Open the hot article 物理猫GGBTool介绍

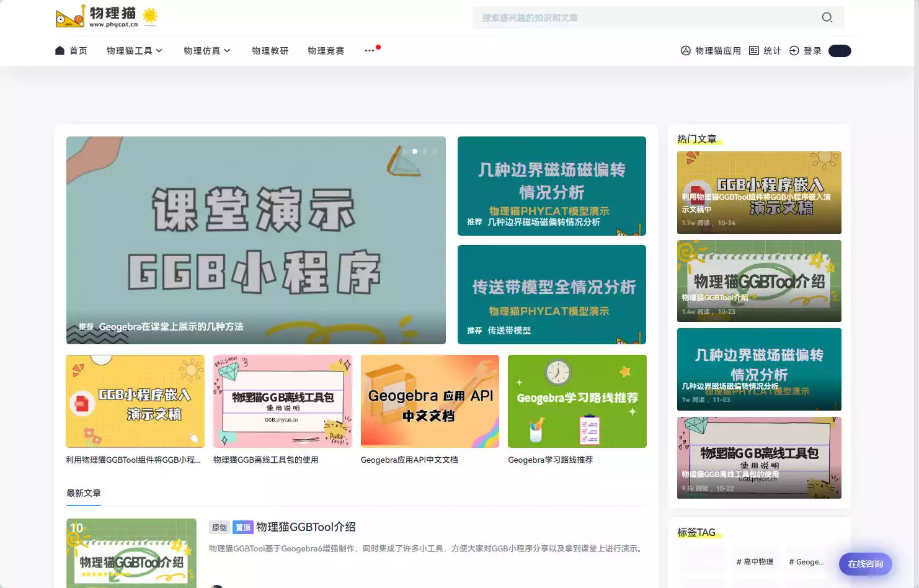[759, 281]
